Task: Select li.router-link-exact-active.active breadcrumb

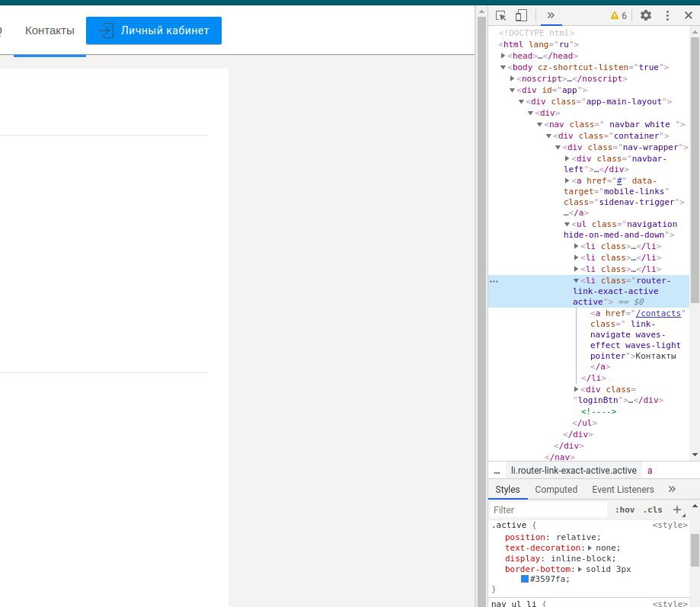Action: (x=574, y=471)
